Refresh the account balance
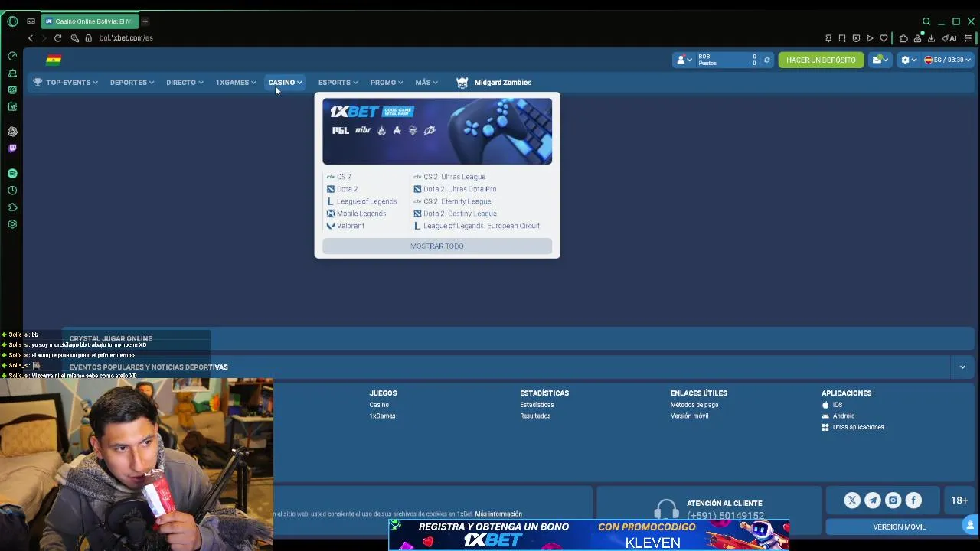The image size is (980, 551). point(766,60)
